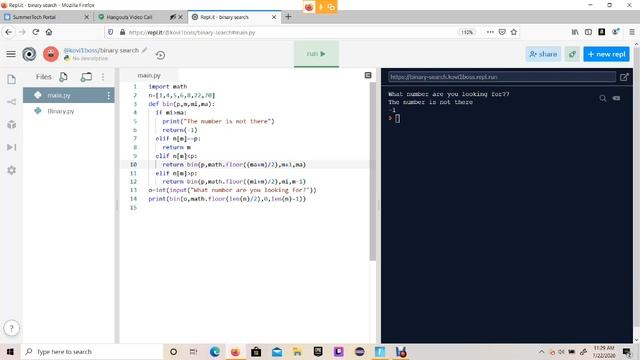Reset the 110% zoom level indicator

point(467,32)
